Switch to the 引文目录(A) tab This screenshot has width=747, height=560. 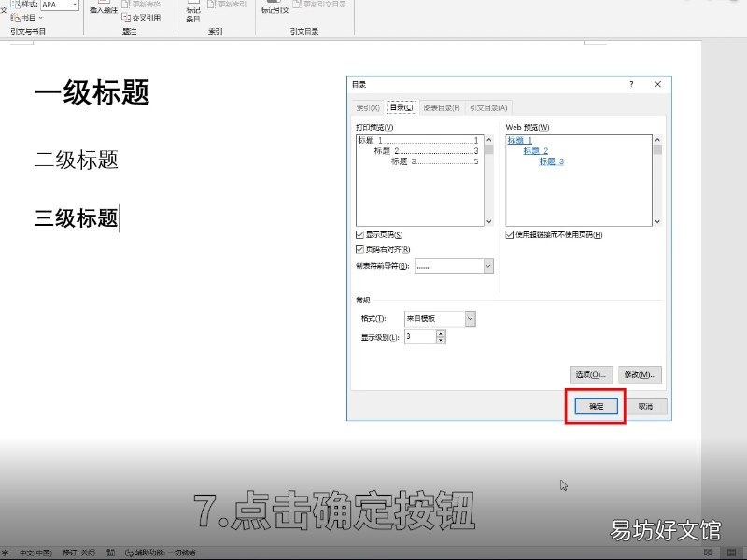pyautogui.click(x=488, y=107)
